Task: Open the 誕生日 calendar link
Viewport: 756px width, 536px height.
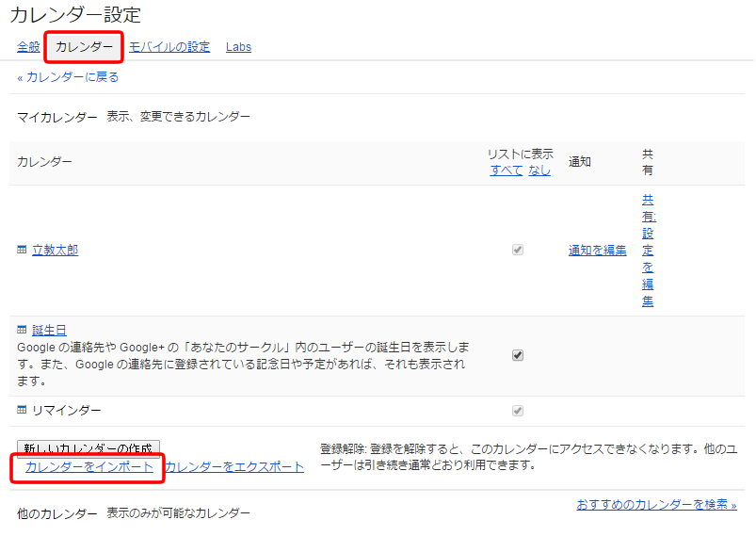Action: click(49, 330)
